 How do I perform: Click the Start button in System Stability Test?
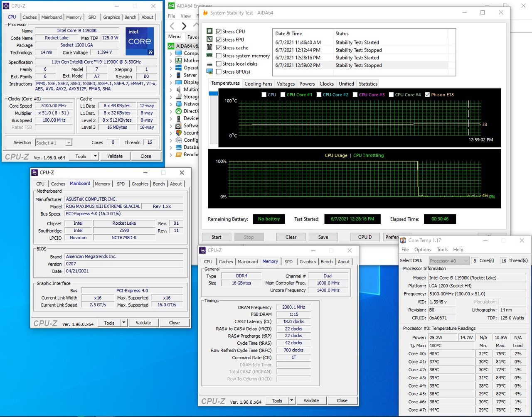point(217,237)
